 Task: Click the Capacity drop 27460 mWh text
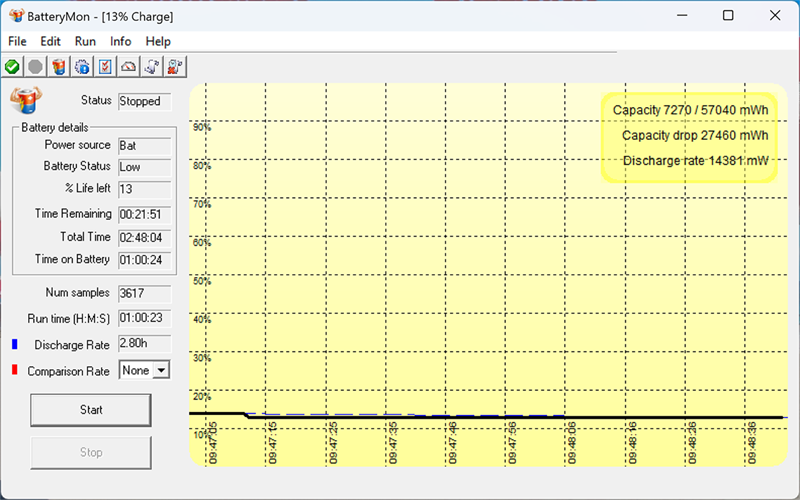[x=695, y=136]
